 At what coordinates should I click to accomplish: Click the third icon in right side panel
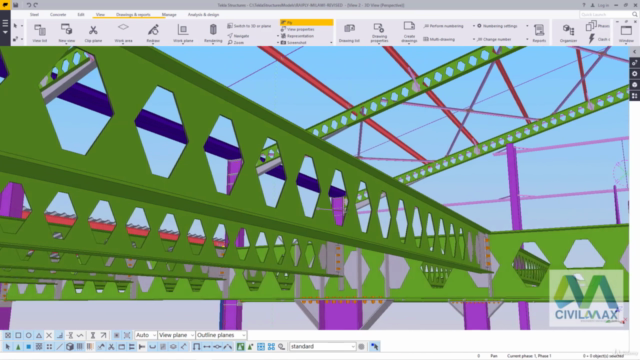[x=635, y=84]
